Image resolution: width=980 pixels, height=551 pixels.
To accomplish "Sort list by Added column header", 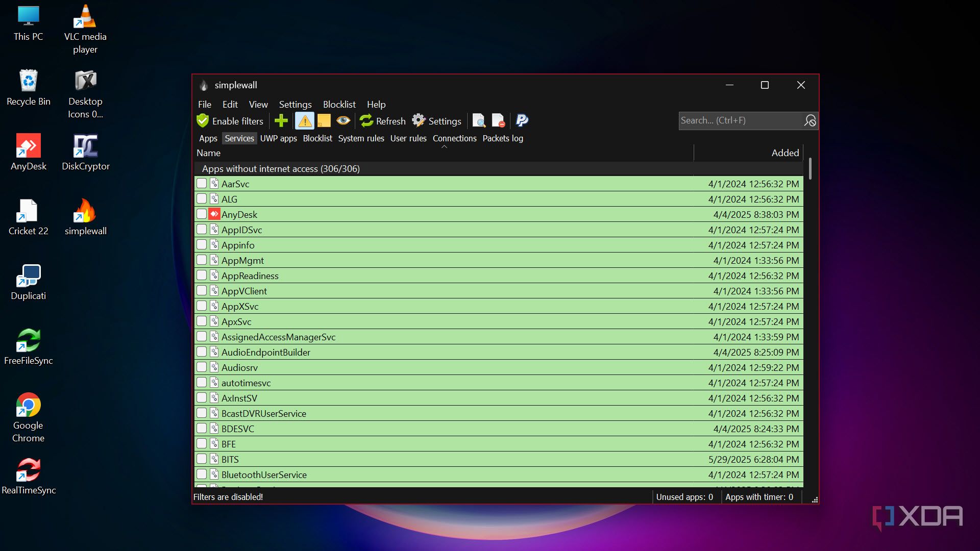I will click(x=749, y=153).
